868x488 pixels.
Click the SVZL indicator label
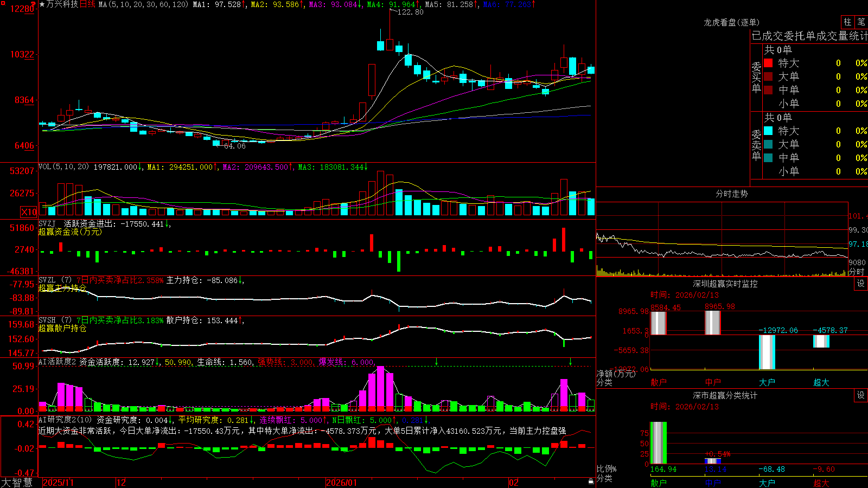pyautogui.click(x=47, y=280)
